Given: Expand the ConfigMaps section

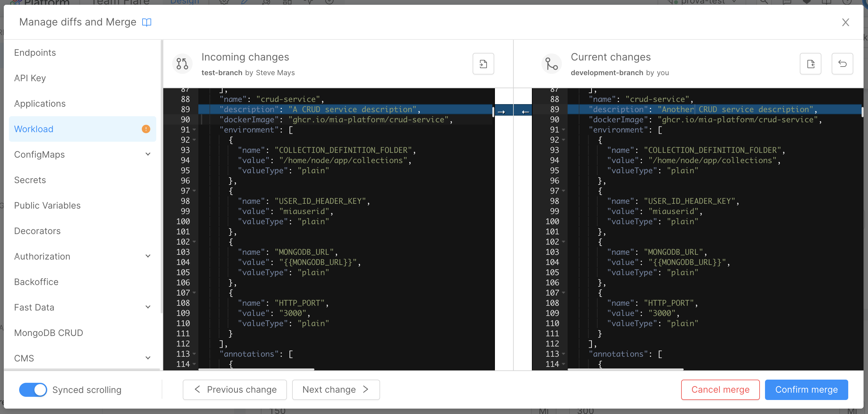Looking at the screenshot, I should click(x=148, y=154).
